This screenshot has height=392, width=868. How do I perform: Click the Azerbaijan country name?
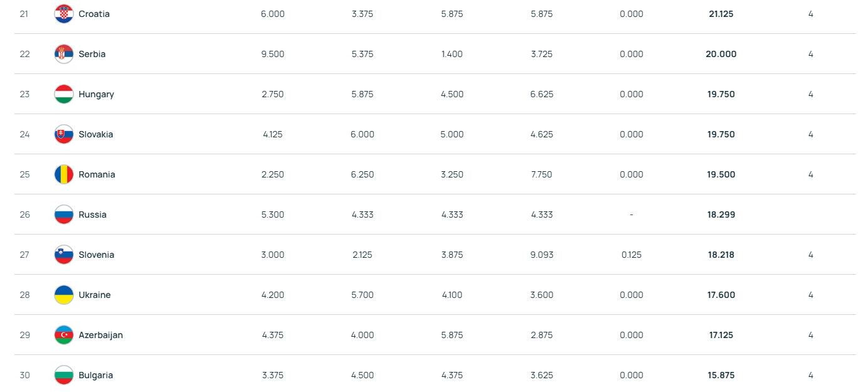point(101,335)
